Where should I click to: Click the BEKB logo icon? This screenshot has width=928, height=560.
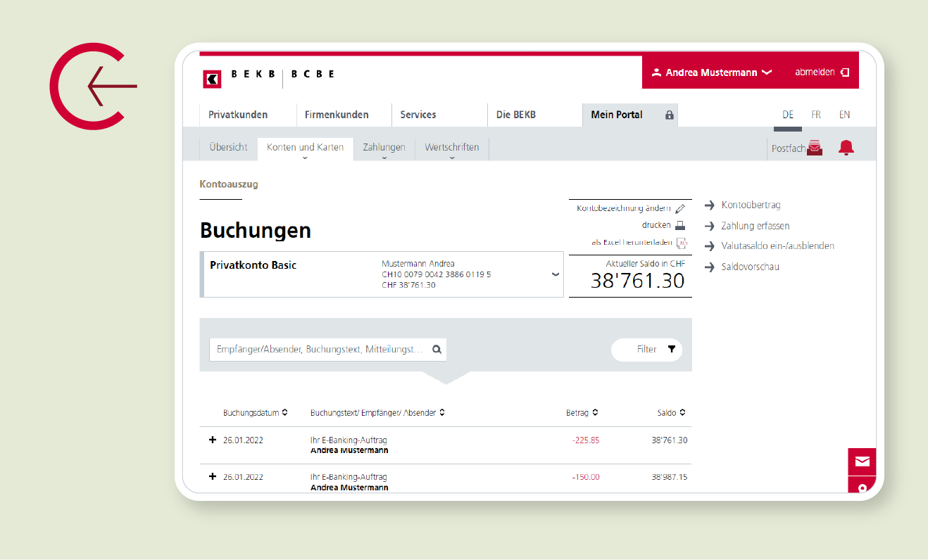212,79
